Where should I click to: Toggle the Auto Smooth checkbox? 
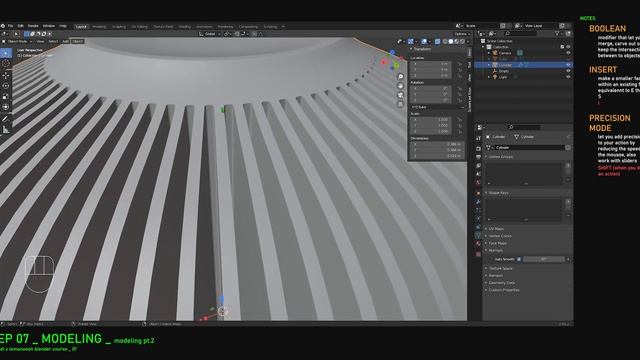click(519, 259)
